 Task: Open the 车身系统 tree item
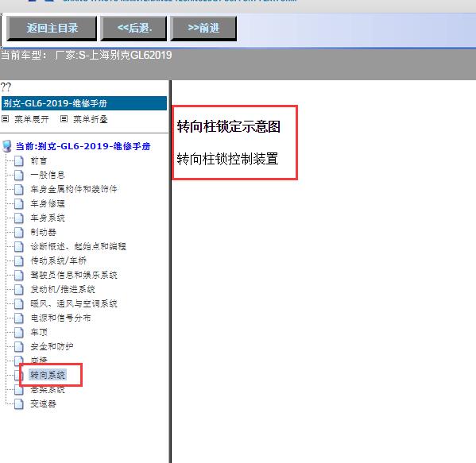(x=48, y=218)
